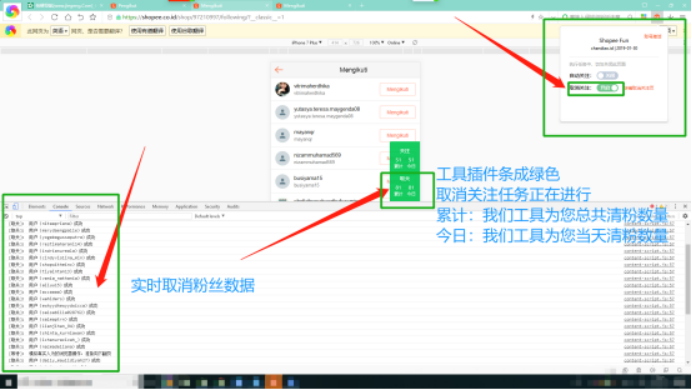The image size is (692, 390).
Task: Click Mengikuti button for yutasya.teresa.maygenda08
Action: [x=397, y=112]
